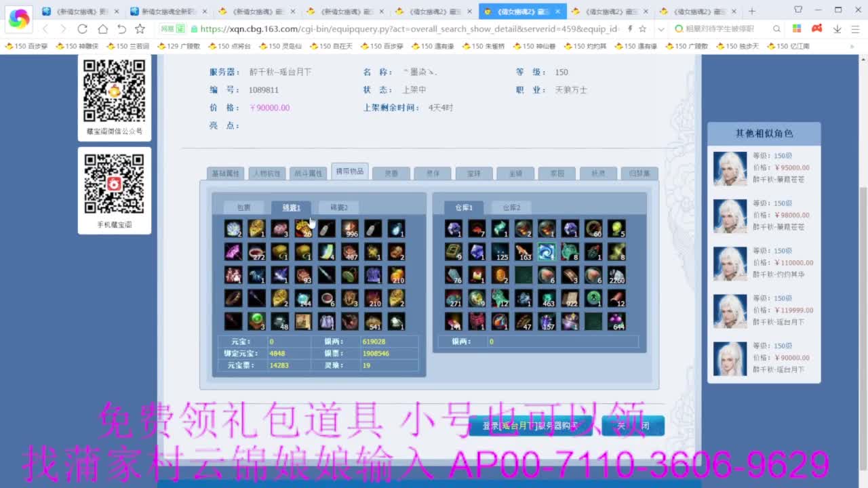Select warehouse item with count 2260
Viewport: 868px width, 488px height.
616,275
